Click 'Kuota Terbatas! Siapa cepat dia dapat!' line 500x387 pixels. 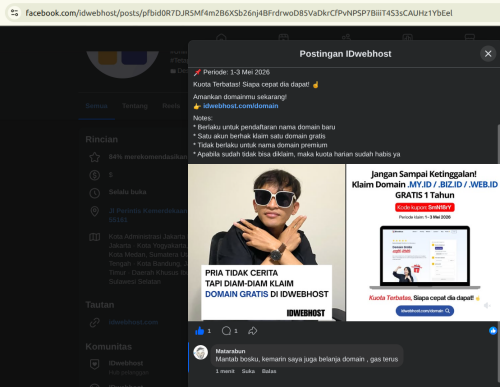click(251, 85)
